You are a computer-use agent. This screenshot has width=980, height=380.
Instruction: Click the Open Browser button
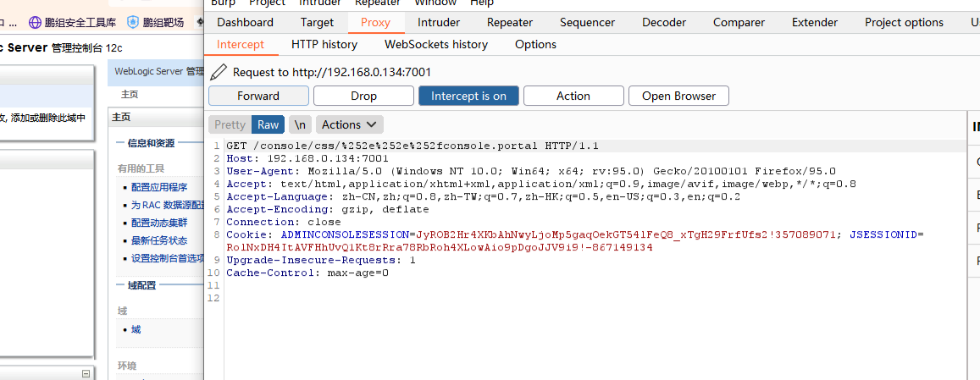click(x=678, y=96)
